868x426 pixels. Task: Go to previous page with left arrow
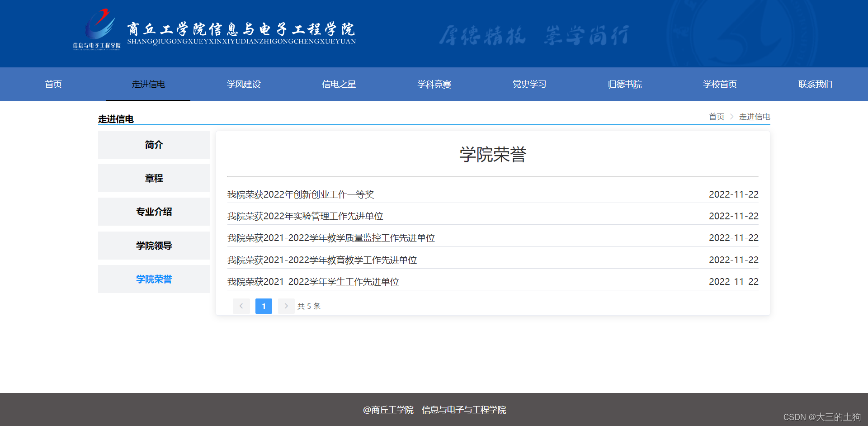(241, 306)
